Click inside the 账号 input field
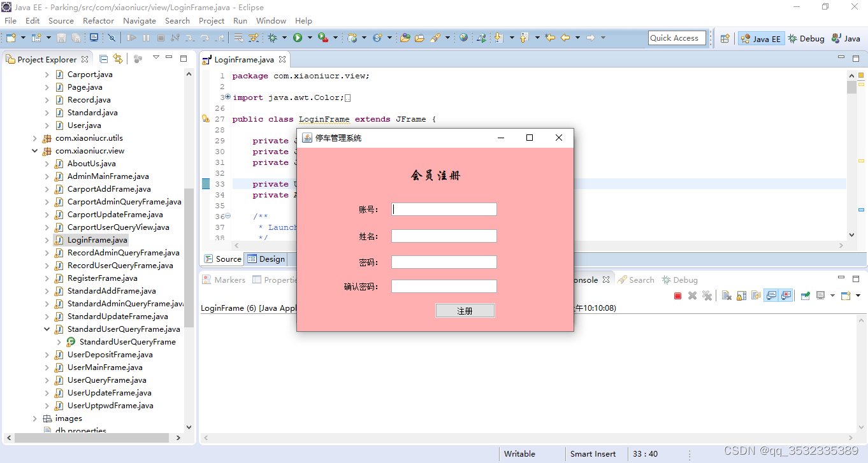Image resolution: width=868 pixels, height=463 pixels. click(444, 209)
